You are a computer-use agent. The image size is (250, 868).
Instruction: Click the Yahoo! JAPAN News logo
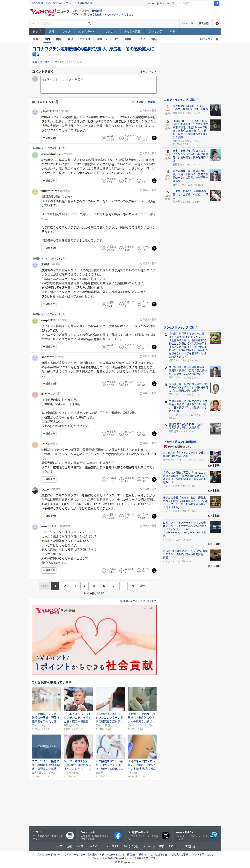49,12
